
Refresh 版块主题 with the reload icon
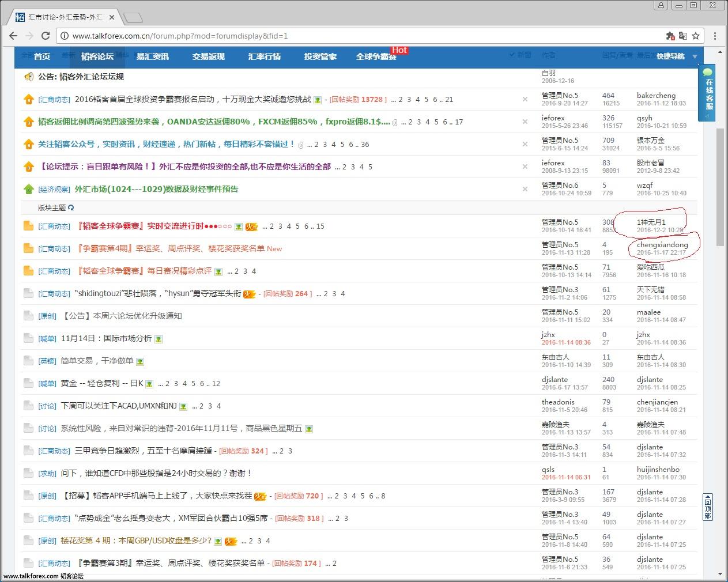(71, 207)
